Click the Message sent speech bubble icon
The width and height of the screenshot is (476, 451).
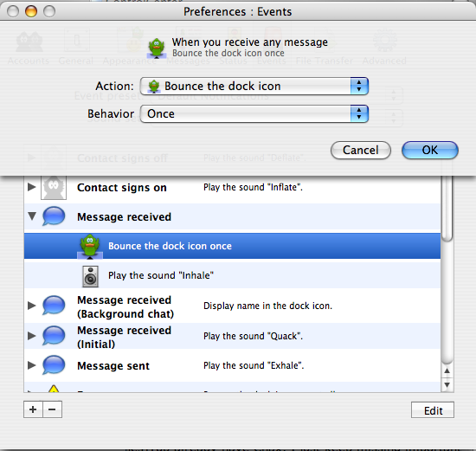click(x=54, y=365)
